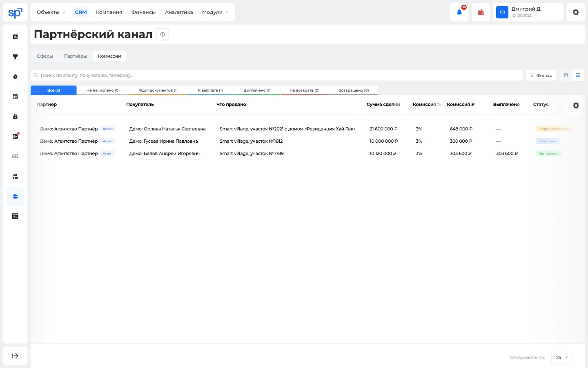
Task: Click the Фильтр button
Action: [541, 75]
